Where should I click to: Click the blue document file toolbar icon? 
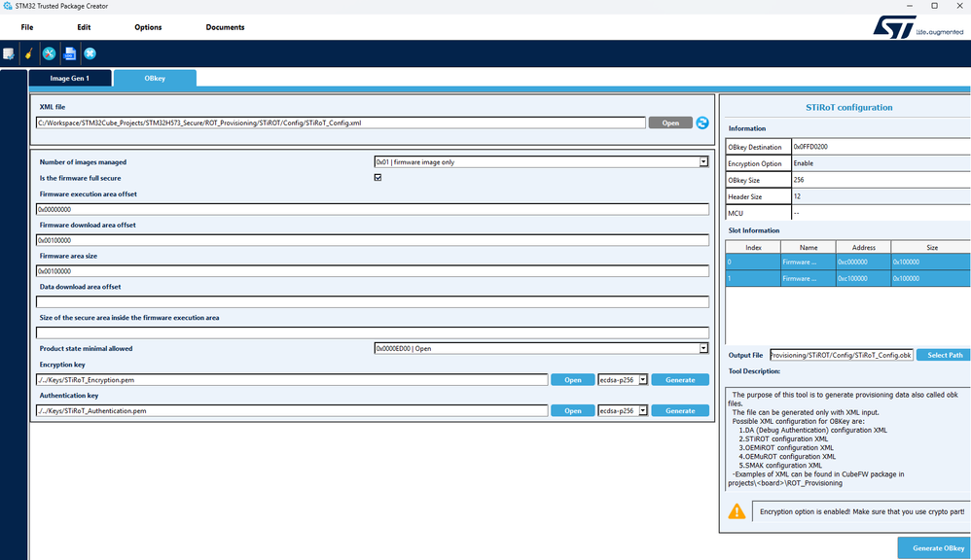pyautogui.click(x=70, y=53)
